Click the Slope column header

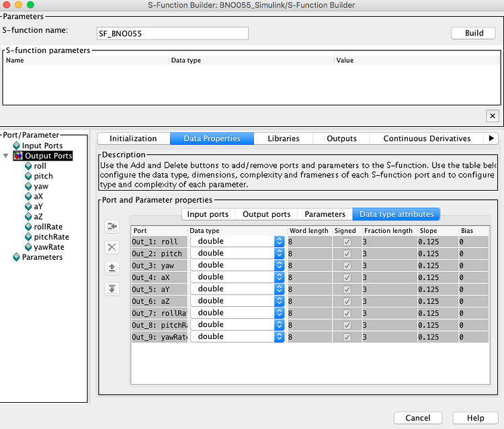click(437, 230)
